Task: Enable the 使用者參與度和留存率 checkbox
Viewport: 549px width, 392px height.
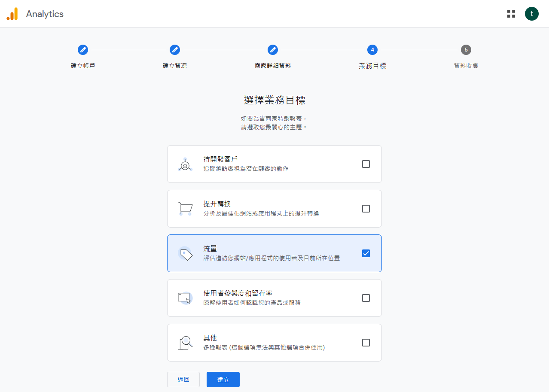Action: point(366,298)
